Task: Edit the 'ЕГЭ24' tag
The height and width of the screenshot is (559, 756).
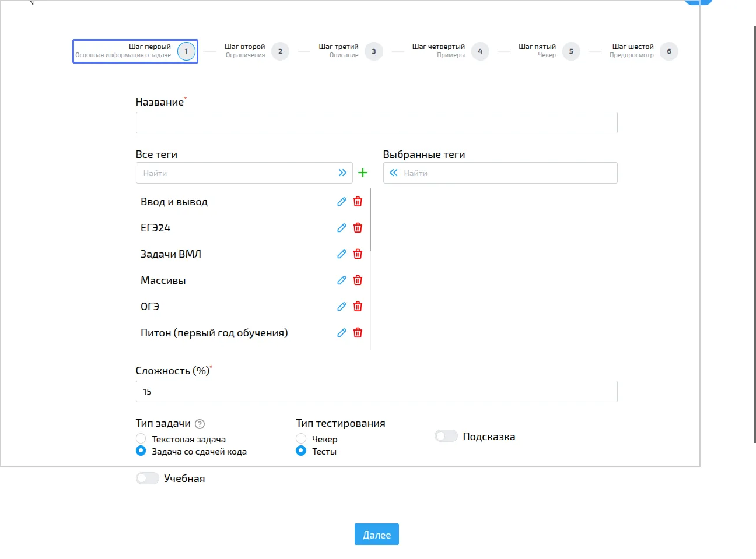Action: point(342,227)
